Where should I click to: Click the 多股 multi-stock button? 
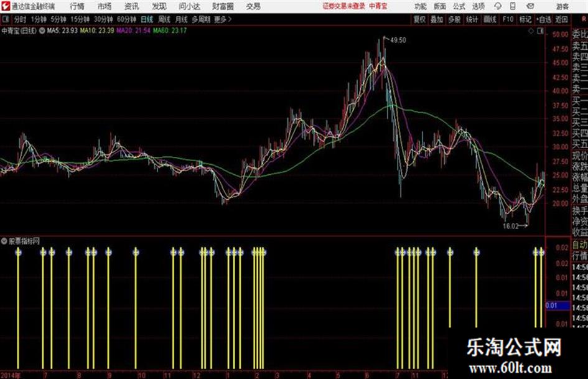pyautogui.click(x=454, y=19)
